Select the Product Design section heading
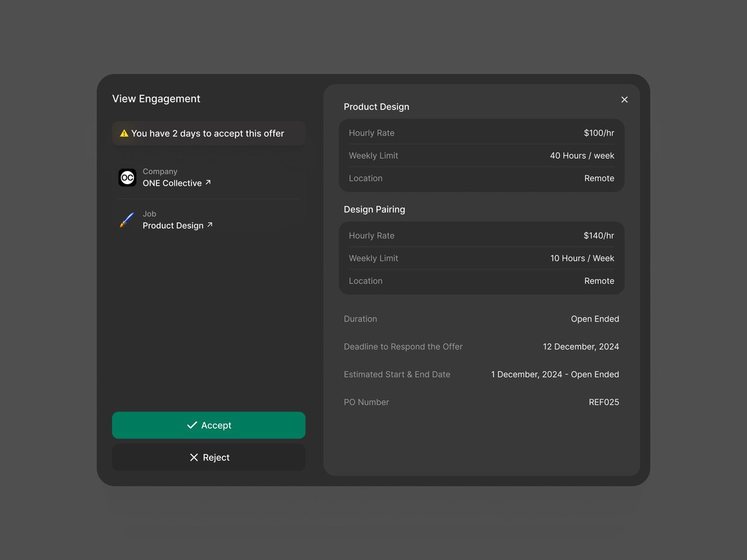 coord(377,107)
